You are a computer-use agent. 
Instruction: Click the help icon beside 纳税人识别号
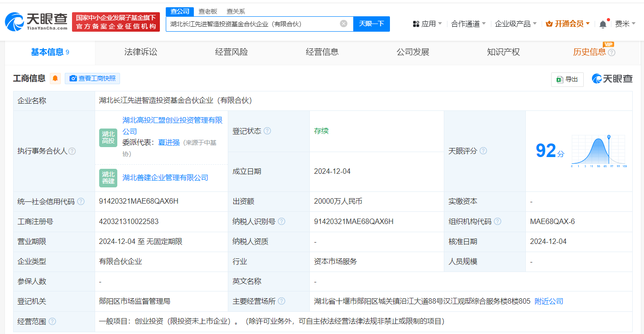coord(282,221)
